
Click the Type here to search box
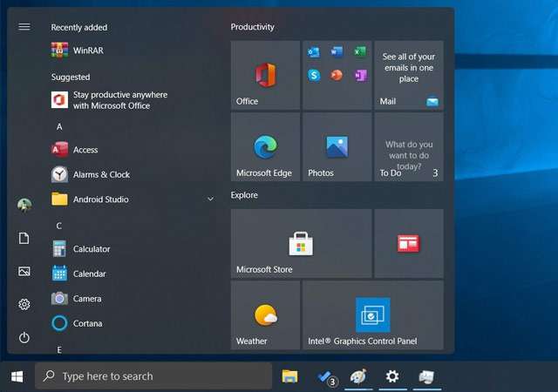tap(153, 376)
